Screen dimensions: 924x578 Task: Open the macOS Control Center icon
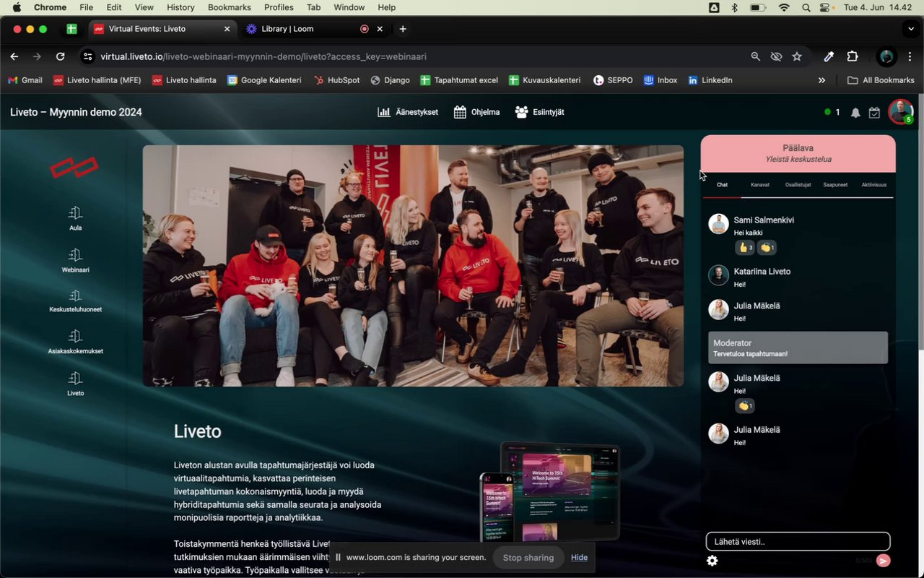pos(826,7)
